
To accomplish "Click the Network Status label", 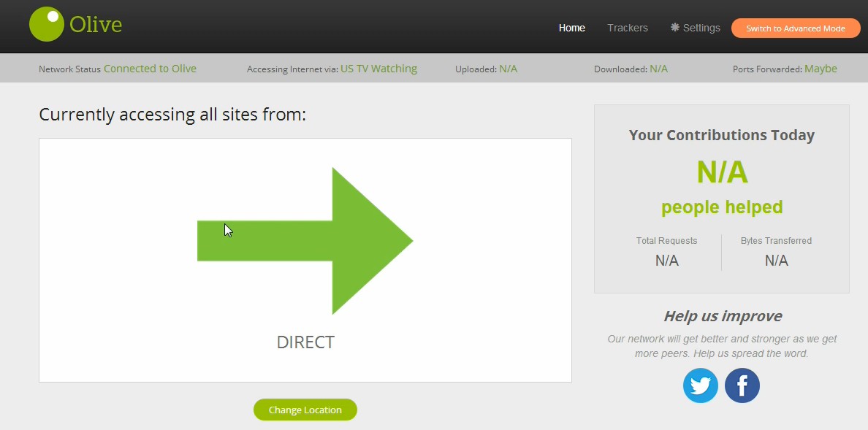I will [69, 69].
